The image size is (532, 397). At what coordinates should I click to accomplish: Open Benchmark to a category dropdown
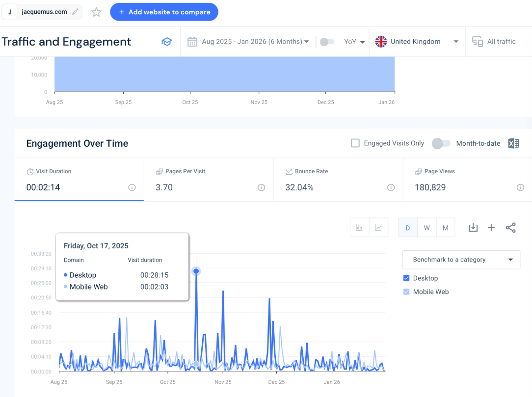pos(461,260)
